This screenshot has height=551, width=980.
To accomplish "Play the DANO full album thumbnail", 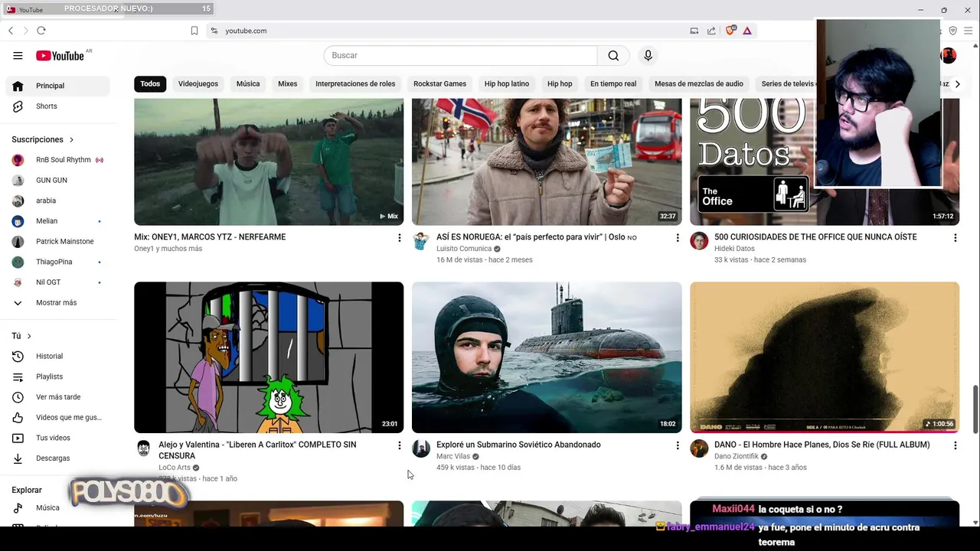I will coord(825,357).
